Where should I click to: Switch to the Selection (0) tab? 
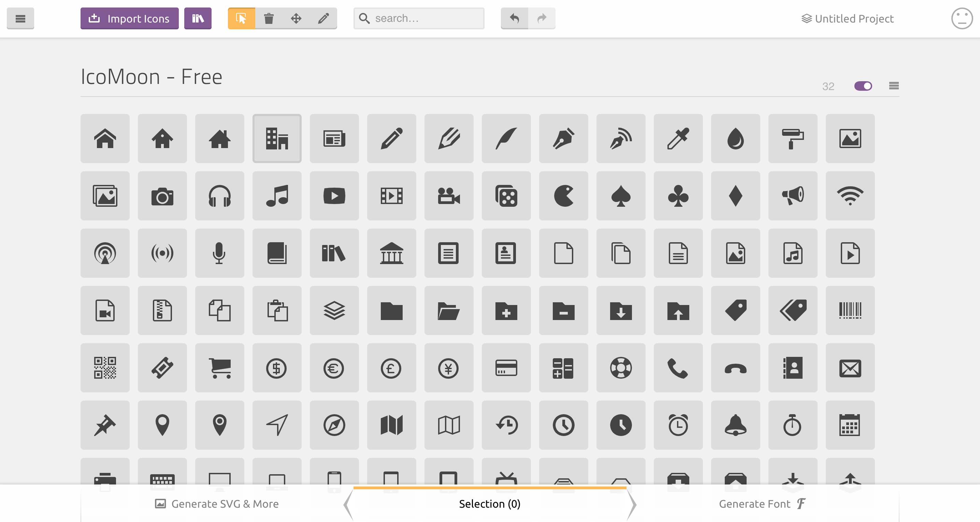tap(490, 504)
